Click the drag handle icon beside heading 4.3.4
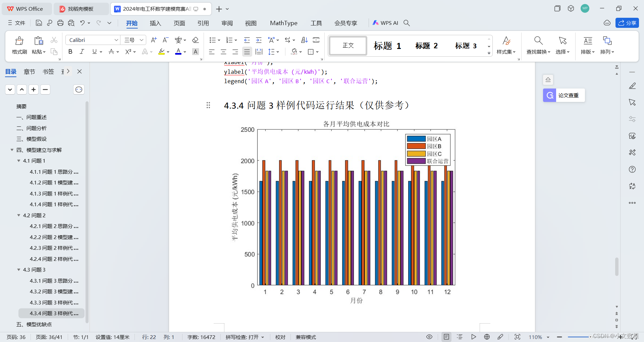The width and height of the screenshot is (644, 342). [208, 105]
